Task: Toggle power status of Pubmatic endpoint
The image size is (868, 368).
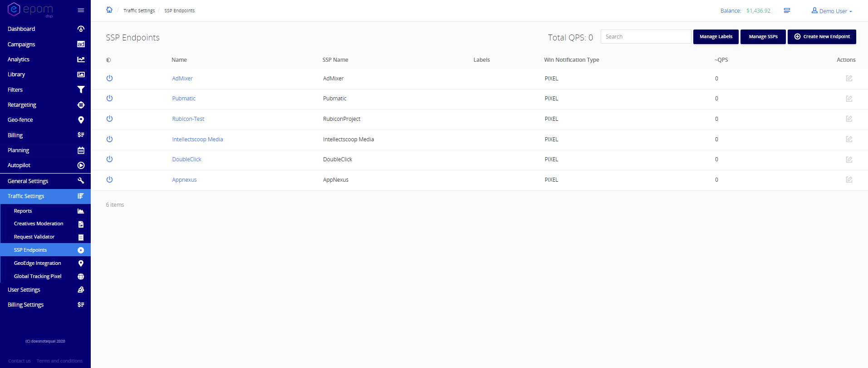Action: coord(109,98)
